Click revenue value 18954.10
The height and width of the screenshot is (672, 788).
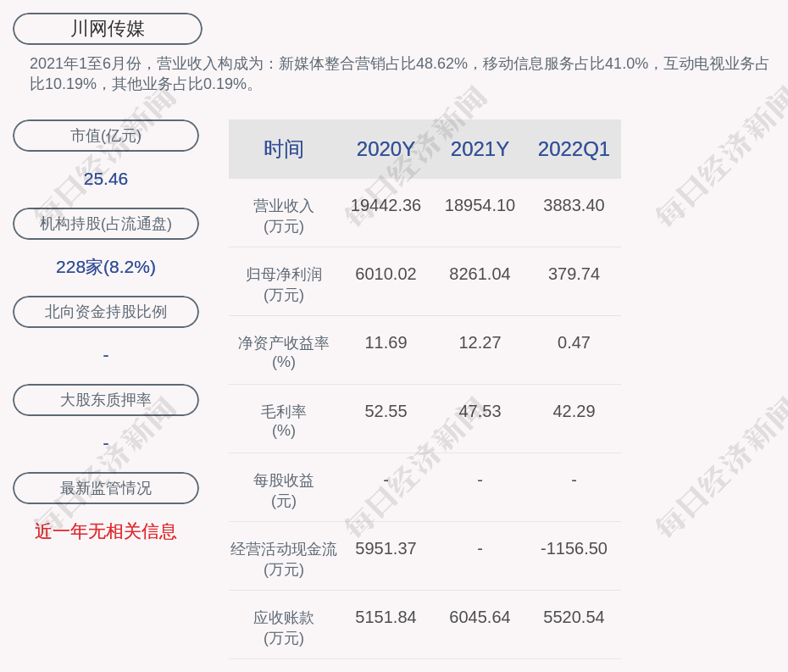pyautogui.click(x=480, y=206)
